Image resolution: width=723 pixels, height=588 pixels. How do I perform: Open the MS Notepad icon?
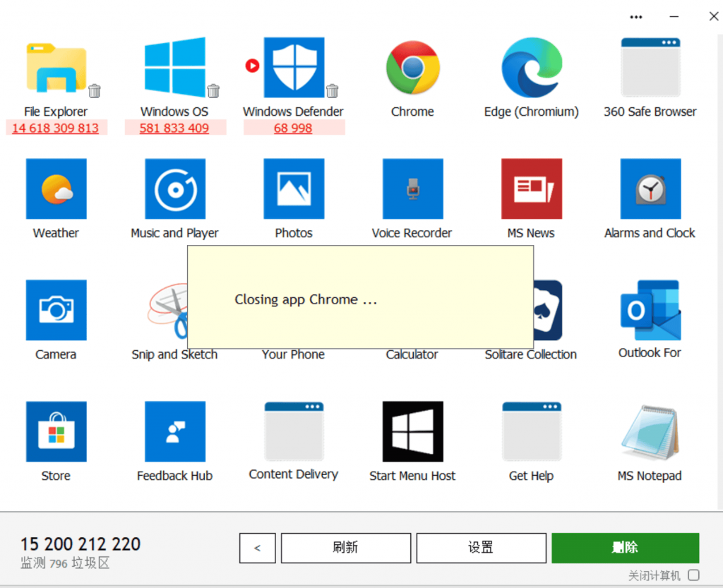point(649,431)
